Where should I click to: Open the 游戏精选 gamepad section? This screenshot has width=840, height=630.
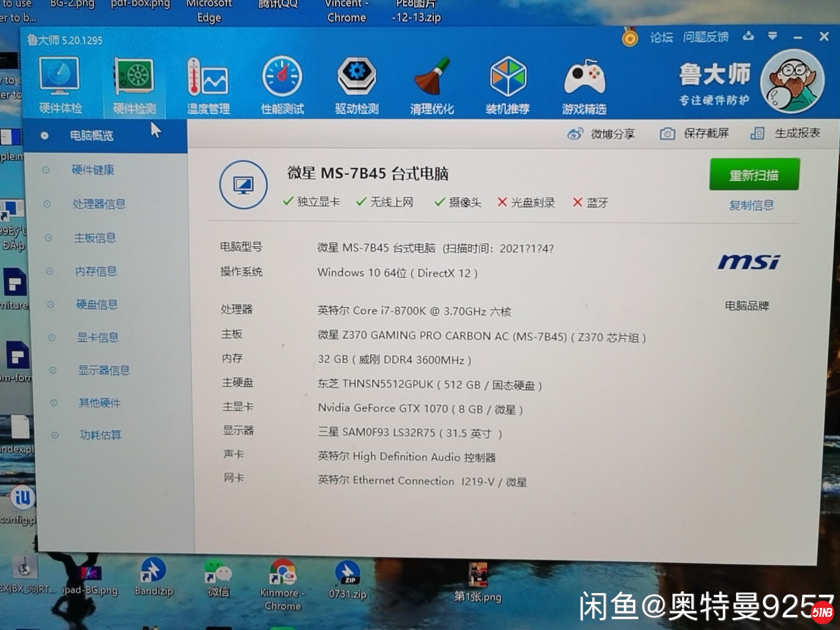coord(584,86)
